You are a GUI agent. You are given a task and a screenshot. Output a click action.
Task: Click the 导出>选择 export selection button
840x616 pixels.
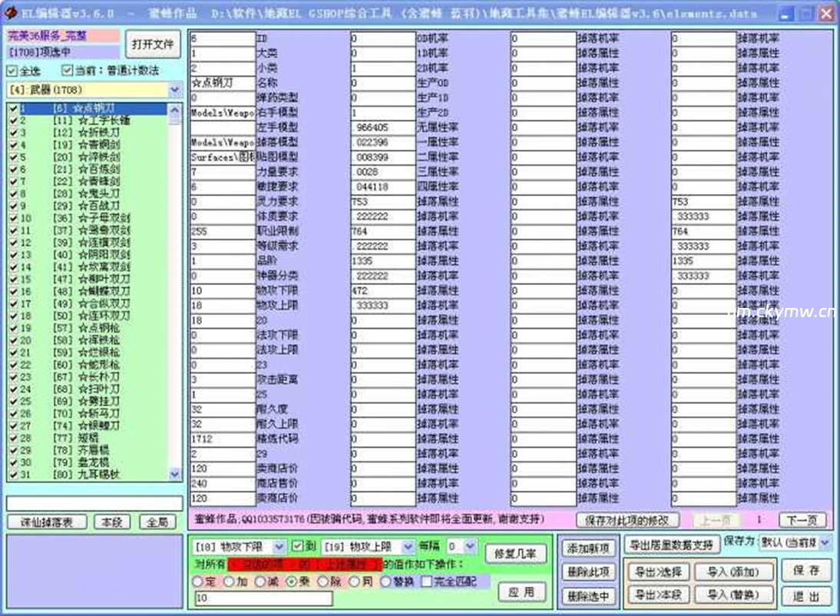pyautogui.click(x=658, y=571)
